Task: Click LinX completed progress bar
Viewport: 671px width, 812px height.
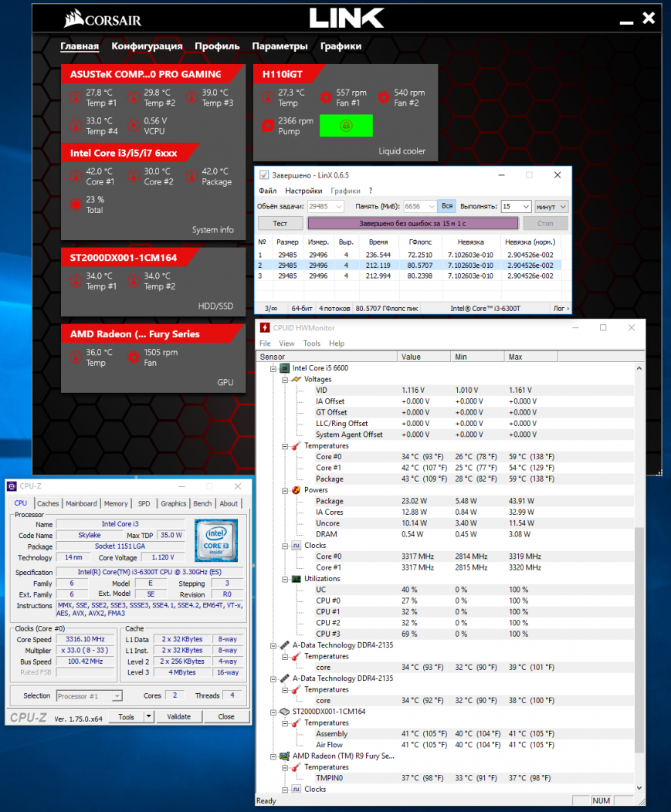Action: pyautogui.click(x=413, y=223)
